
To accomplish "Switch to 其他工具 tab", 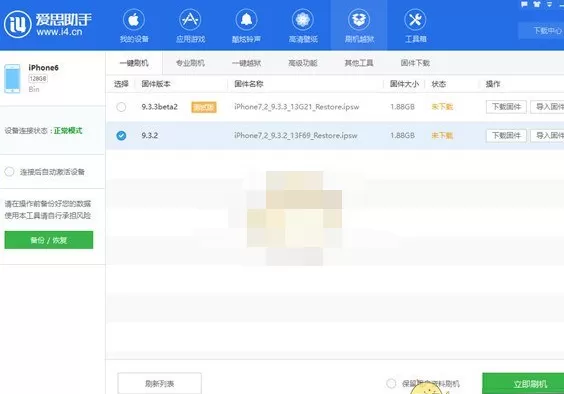I will (x=359, y=63).
